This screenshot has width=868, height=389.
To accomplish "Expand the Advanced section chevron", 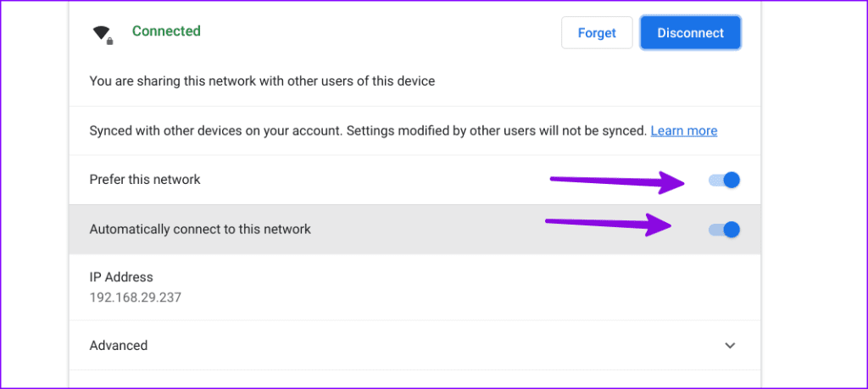I will (730, 346).
